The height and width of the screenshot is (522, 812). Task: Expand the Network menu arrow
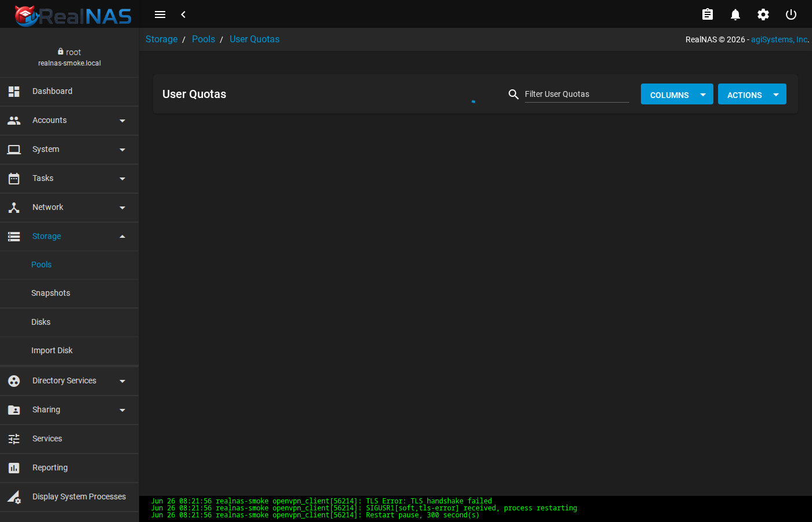tap(122, 208)
